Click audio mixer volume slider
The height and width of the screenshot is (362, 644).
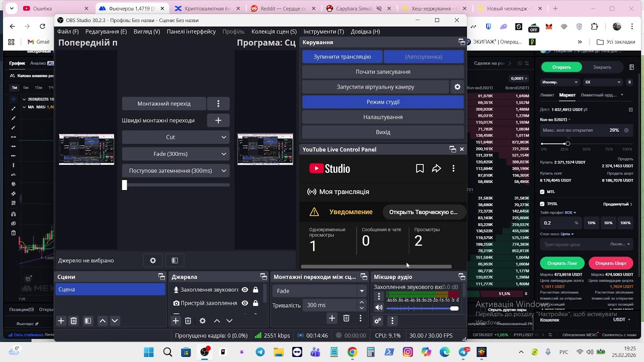(x=423, y=308)
